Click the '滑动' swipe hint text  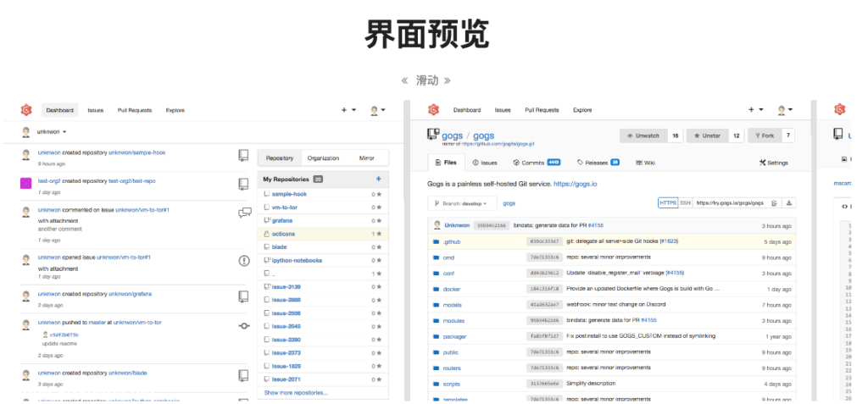coord(426,80)
